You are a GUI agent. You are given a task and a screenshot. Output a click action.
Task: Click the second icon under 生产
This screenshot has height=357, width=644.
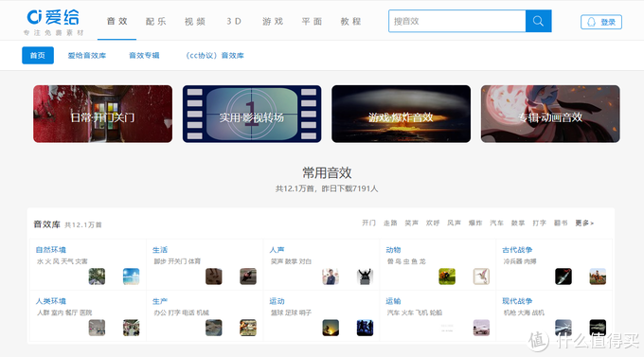point(248,328)
